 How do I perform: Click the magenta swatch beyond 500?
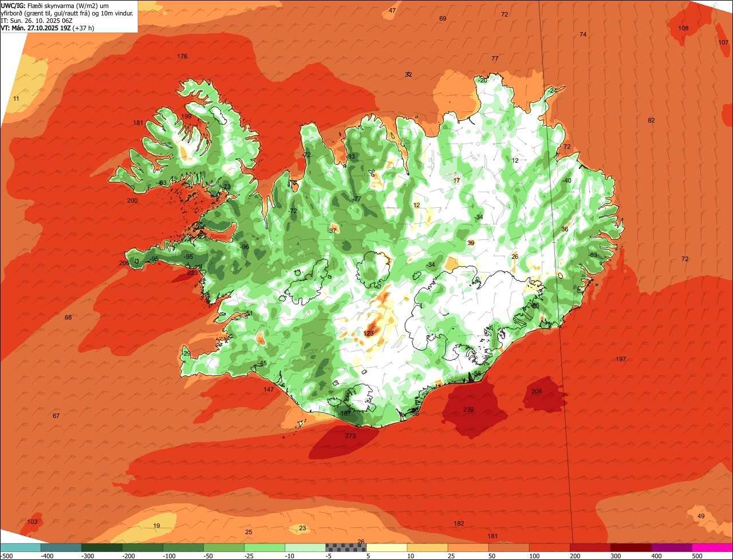click(x=712, y=547)
